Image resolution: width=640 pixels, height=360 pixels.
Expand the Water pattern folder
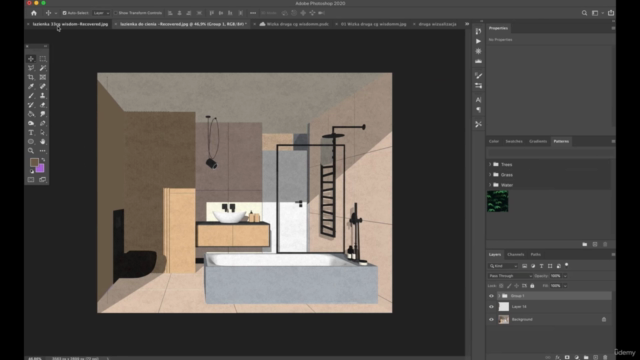tap(490, 185)
